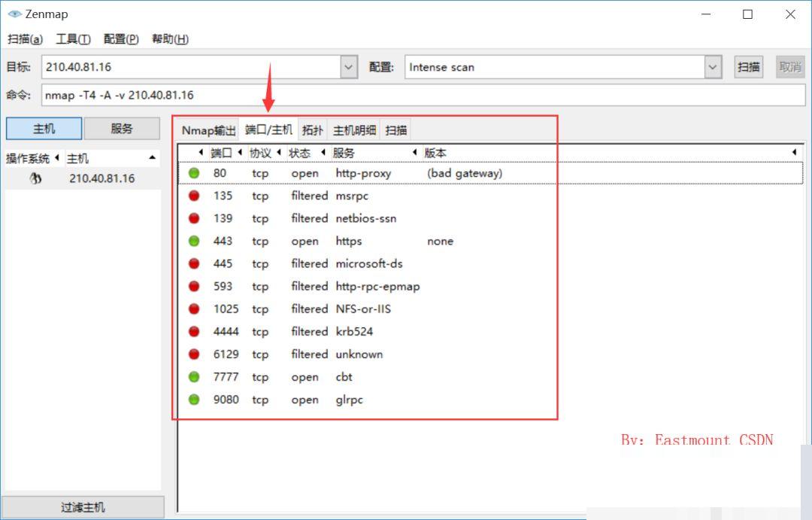Select the microsoft-ds service cell
Screen dimensions: 812x520
click(368, 263)
